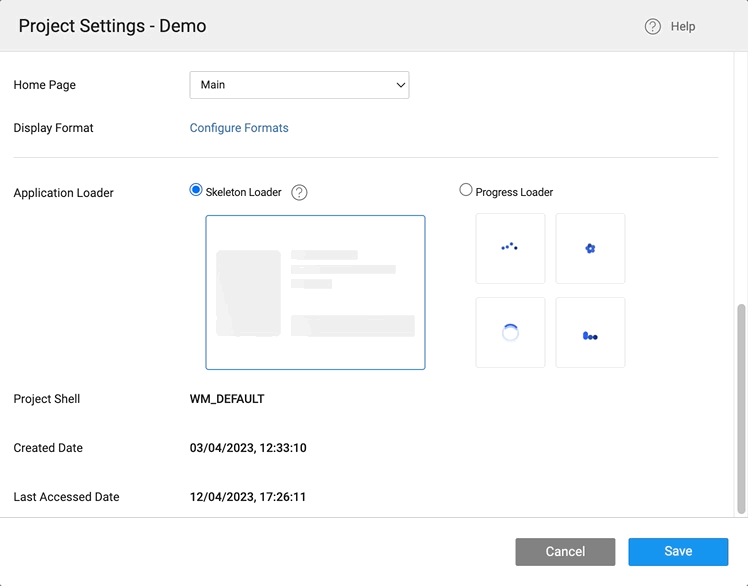Click the 'Progress Loader' text label
The height and width of the screenshot is (586, 748).
[514, 192]
